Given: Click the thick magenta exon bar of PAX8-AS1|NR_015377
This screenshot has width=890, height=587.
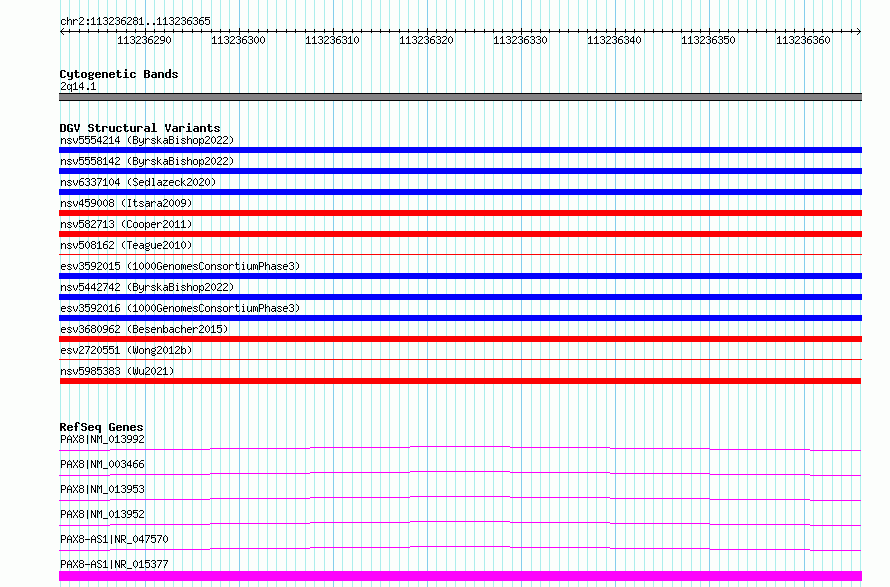Looking at the screenshot, I should (460, 576).
